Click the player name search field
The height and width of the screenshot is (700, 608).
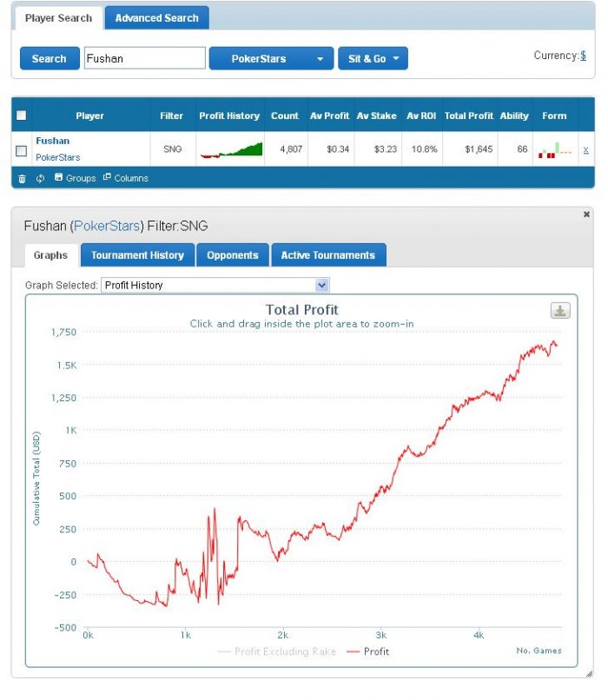point(145,58)
